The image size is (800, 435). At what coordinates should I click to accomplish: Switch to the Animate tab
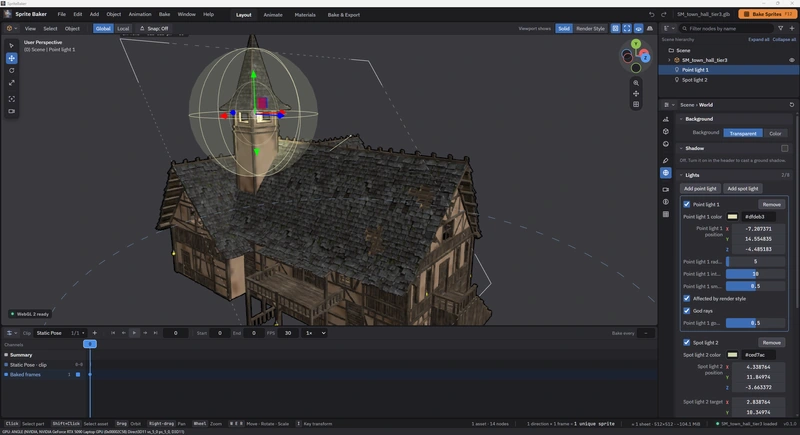click(273, 15)
